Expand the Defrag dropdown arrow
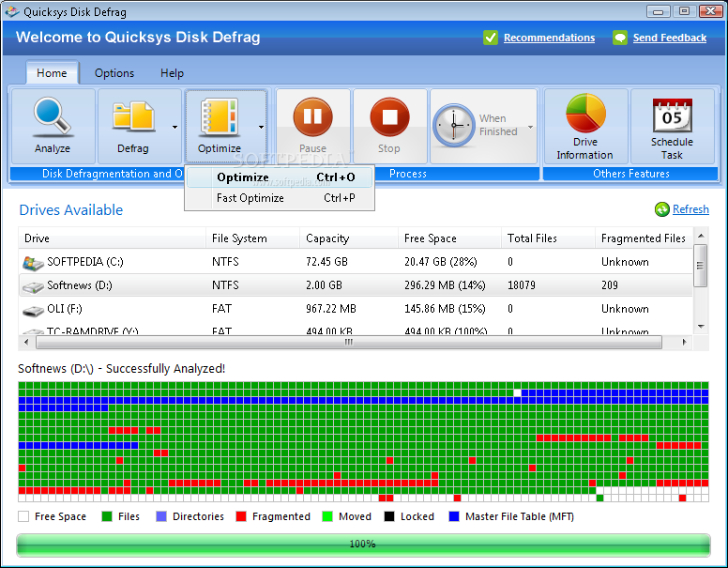Screen dimensions: 728x568 [174, 127]
